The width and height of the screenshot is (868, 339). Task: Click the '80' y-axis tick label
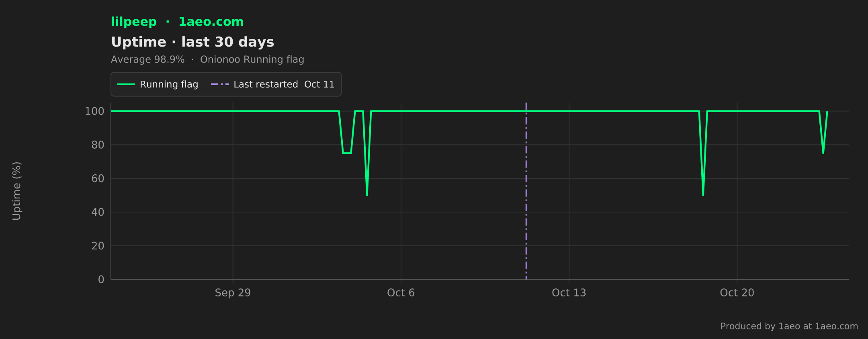pyautogui.click(x=98, y=145)
